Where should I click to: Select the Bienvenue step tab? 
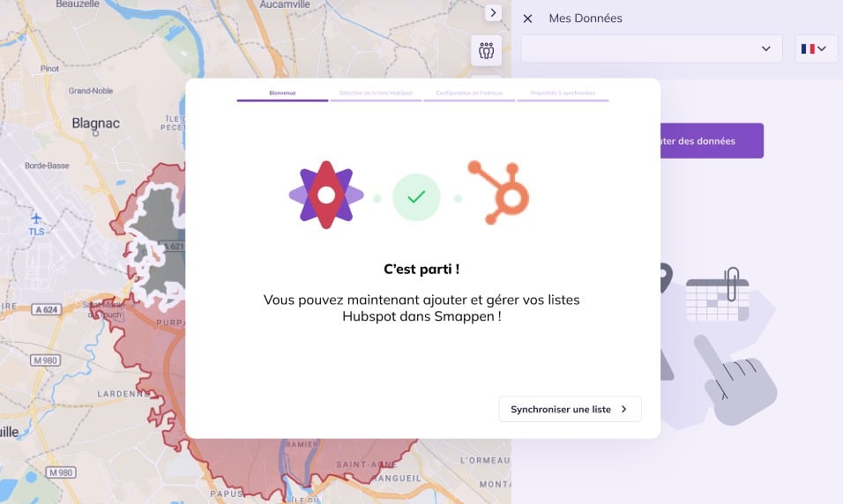282,93
